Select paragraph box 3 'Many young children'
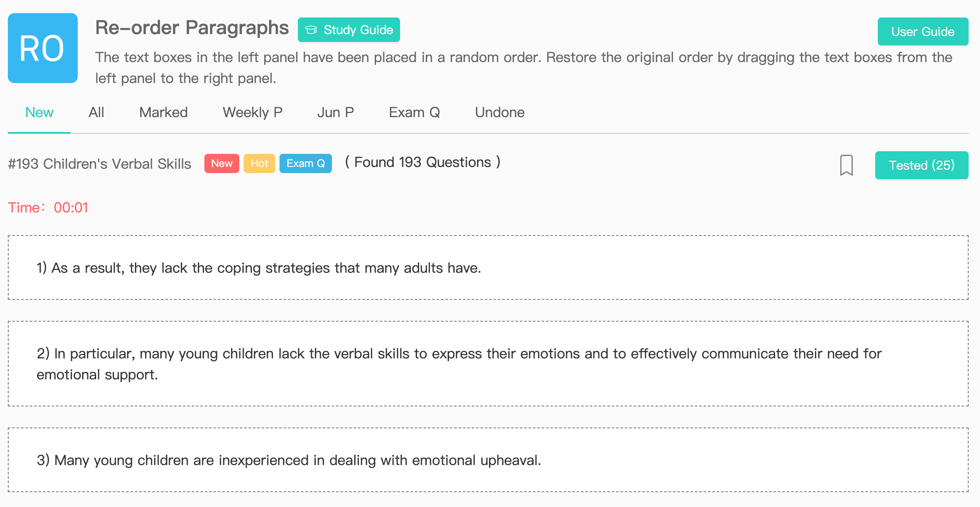 pyautogui.click(x=488, y=460)
